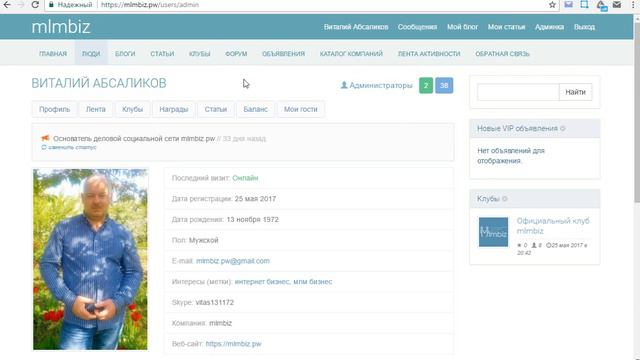Click the Найти search button
The image size is (640, 360).
click(575, 92)
